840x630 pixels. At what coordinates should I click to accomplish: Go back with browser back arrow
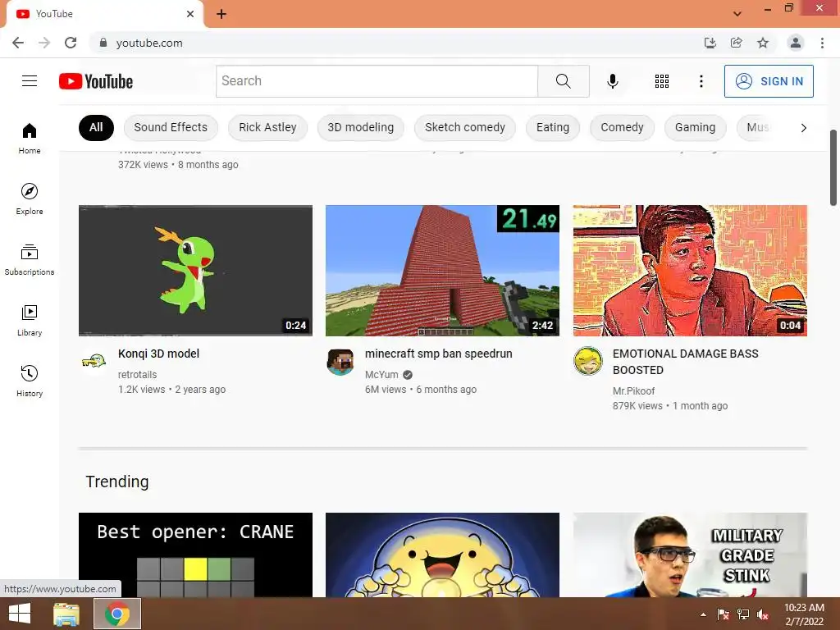pos(18,43)
